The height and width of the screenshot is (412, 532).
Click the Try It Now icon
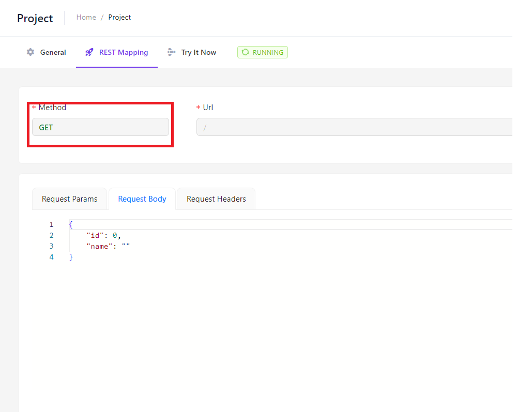coord(171,52)
